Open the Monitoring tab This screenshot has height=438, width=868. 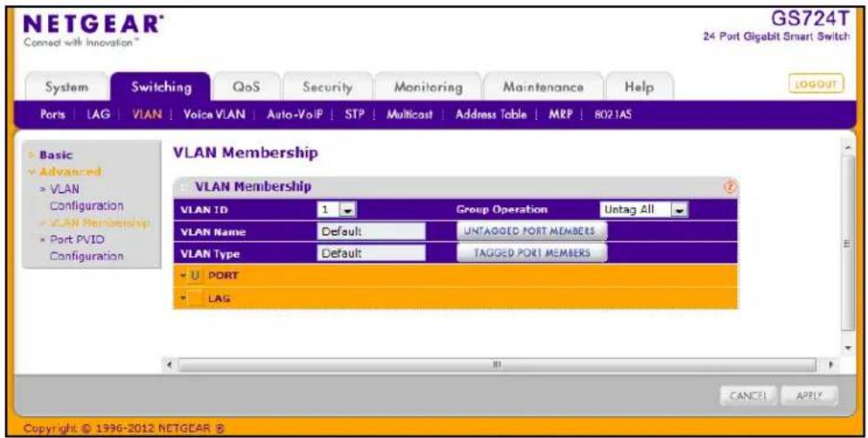[x=428, y=87]
